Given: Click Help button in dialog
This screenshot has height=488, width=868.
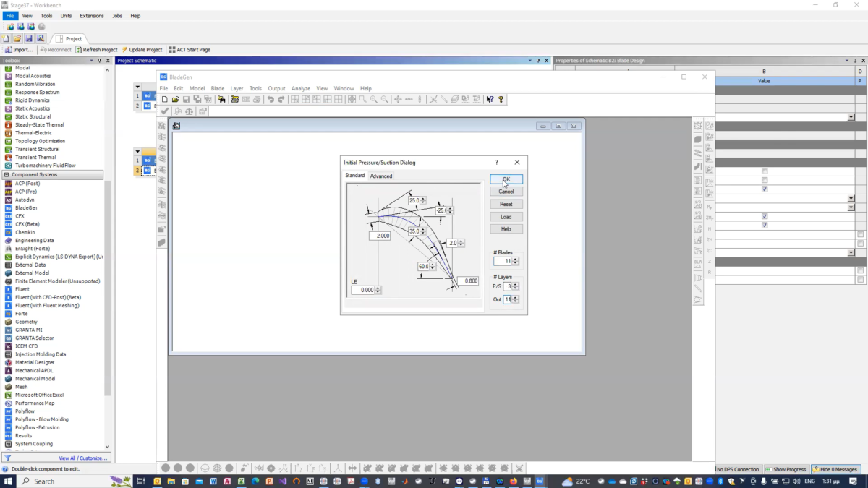Looking at the screenshot, I should point(506,229).
